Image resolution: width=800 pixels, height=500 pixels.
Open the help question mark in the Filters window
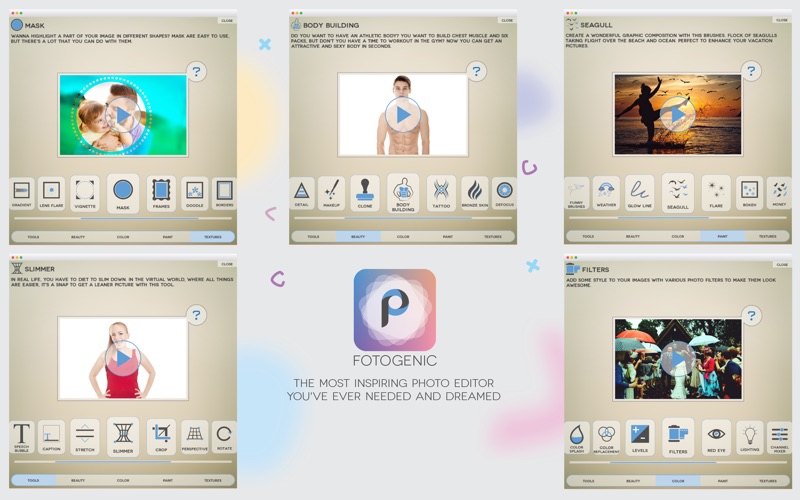point(751,315)
